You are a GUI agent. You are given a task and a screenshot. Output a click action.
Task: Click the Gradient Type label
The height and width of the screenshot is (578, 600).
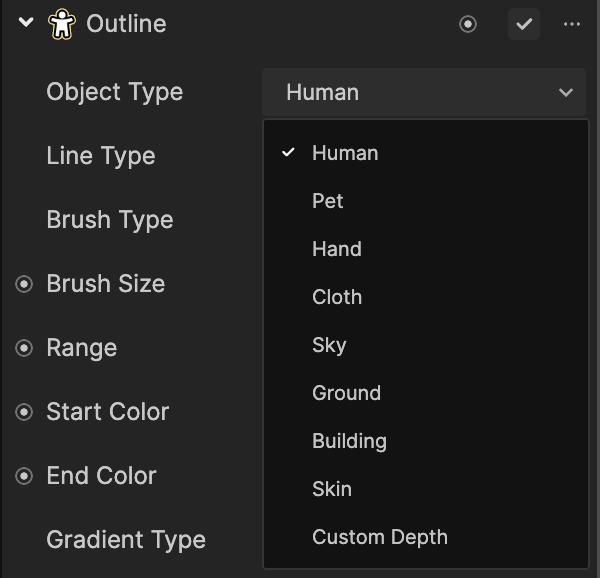pyautogui.click(x=126, y=540)
